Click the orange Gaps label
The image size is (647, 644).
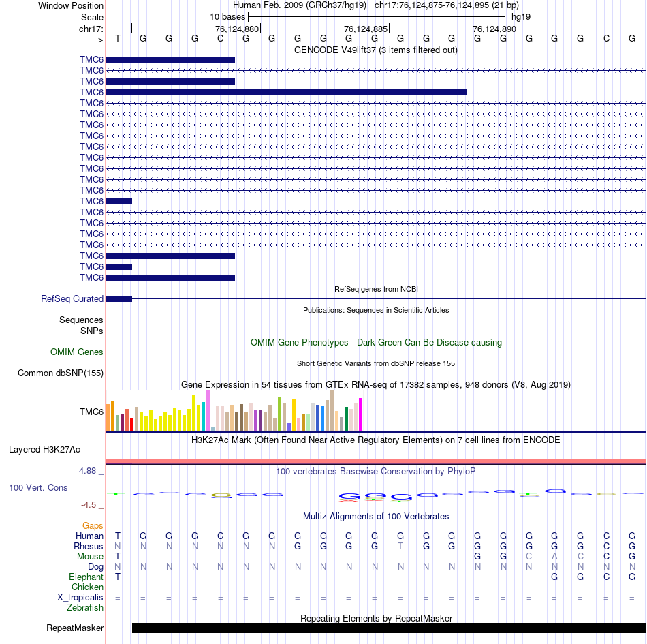click(x=93, y=525)
